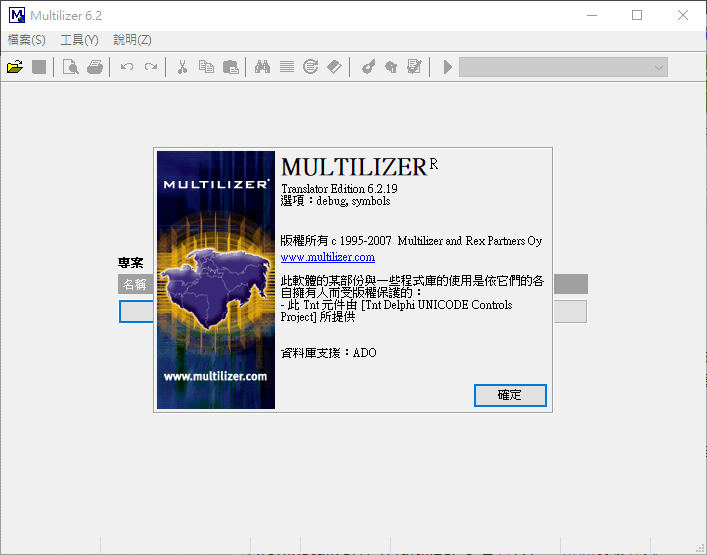Click the Translator Edition 6.2.19 text

coord(339,188)
